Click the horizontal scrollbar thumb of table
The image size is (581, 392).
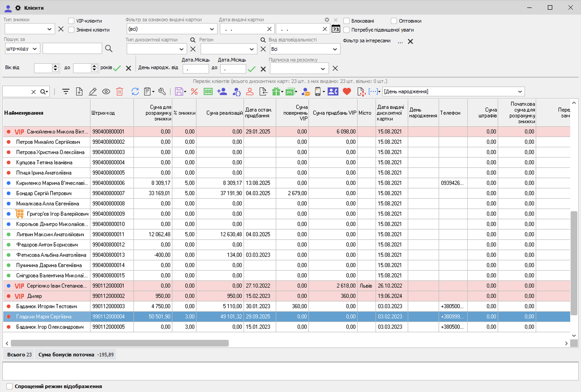point(120,343)
